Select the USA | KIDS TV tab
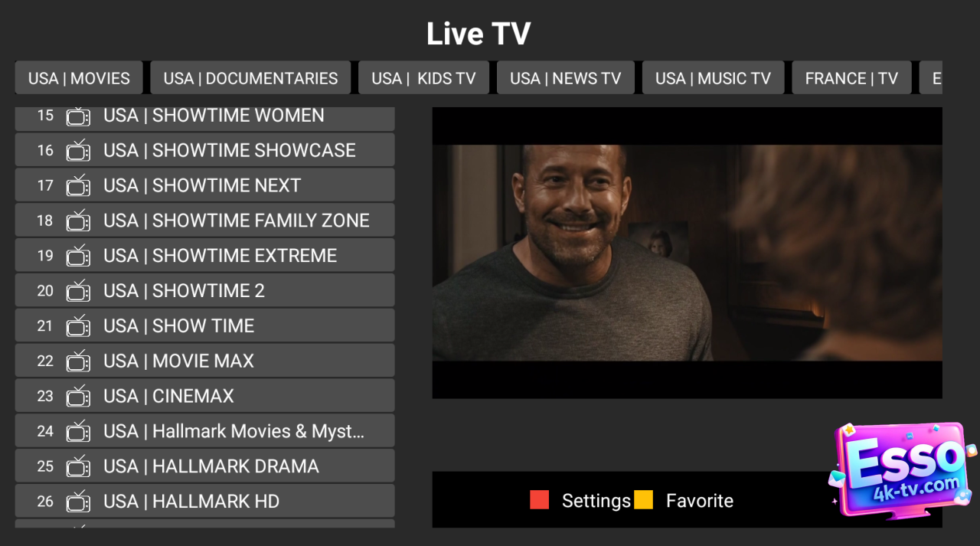 [x=423, y=78]
